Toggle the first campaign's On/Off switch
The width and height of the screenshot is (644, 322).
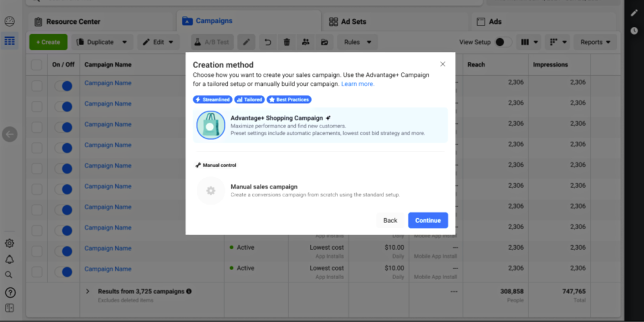(63, 86)
